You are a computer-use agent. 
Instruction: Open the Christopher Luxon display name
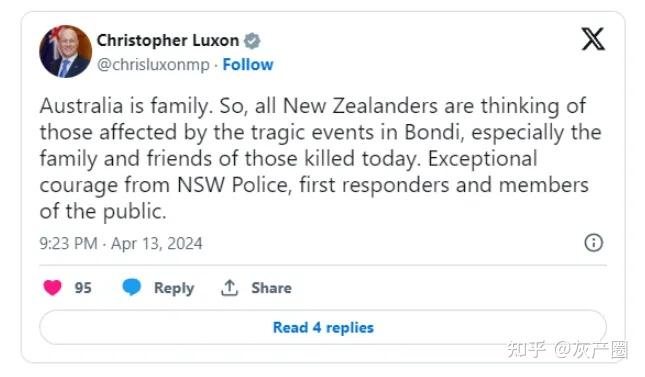167,41
